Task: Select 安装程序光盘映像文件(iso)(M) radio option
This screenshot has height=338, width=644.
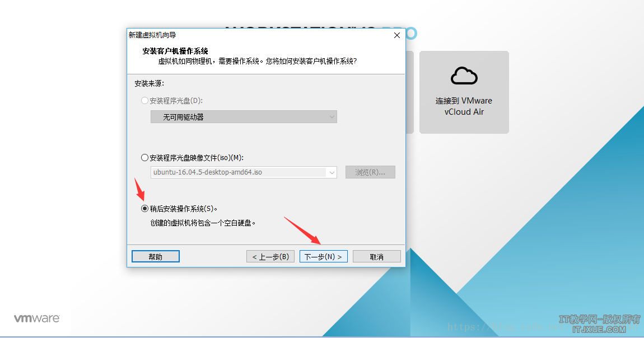Action: point(144,157)
